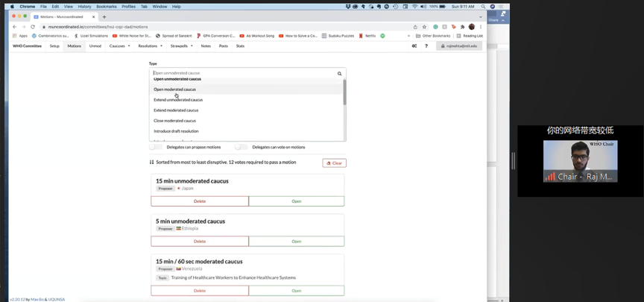The image size is (644, 302).
Task: Open the Extensions puzzle icon
Action: tap(462, 27)
